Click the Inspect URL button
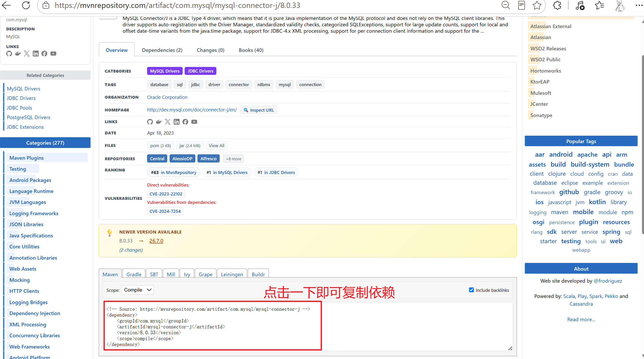644x359 pixels. click(258, 110)
